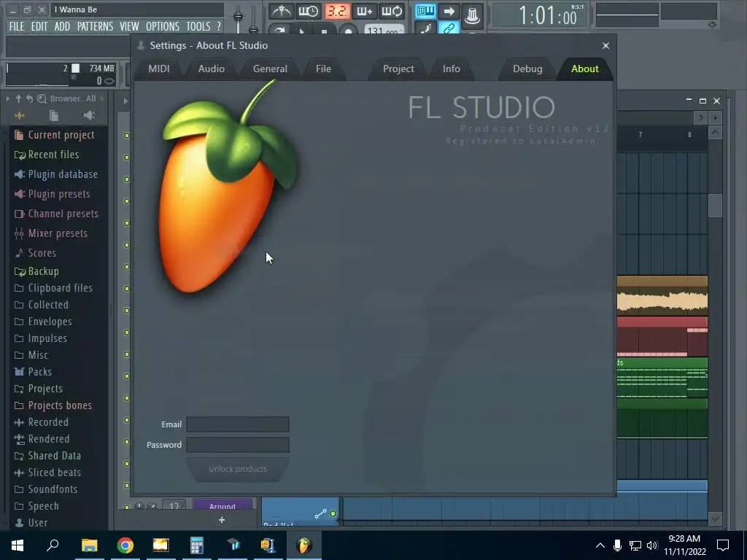Open File Explorer from the taskbar
Image resolution: width=747 pixels, height=560 pixels.
coord(89,545)
